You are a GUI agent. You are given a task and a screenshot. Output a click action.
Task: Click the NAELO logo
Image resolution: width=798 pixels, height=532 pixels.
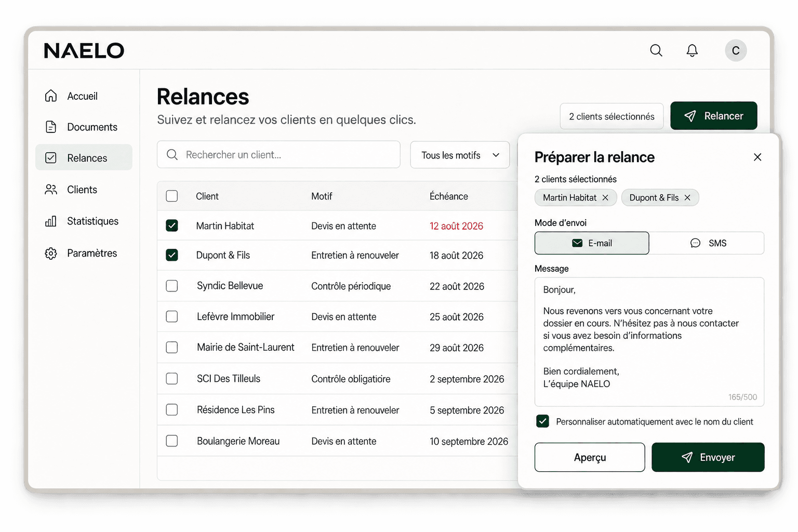[84, 50]
